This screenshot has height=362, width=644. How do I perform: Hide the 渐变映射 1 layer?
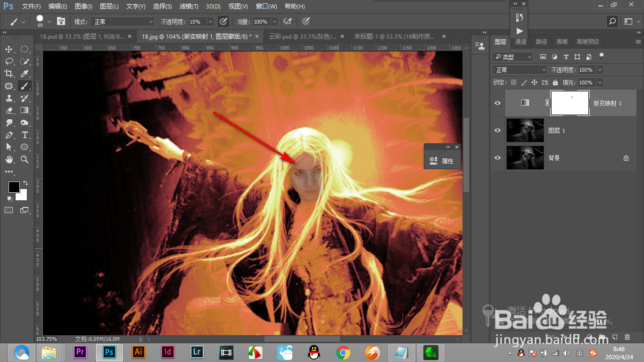pos(497,103)
